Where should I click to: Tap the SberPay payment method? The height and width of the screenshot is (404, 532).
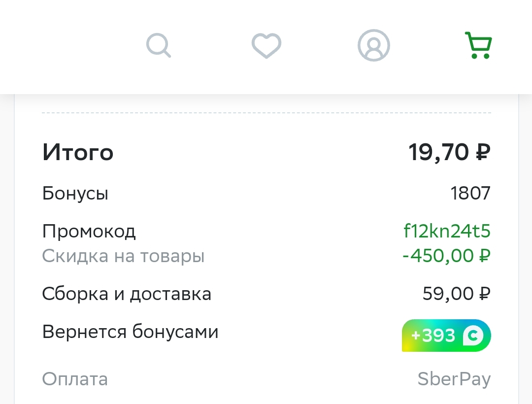[454, 379]
